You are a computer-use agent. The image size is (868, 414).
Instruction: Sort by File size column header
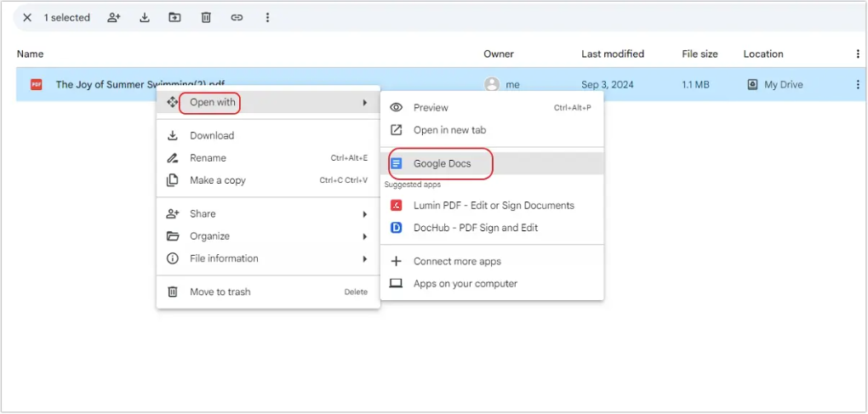(x=700, y=54)
